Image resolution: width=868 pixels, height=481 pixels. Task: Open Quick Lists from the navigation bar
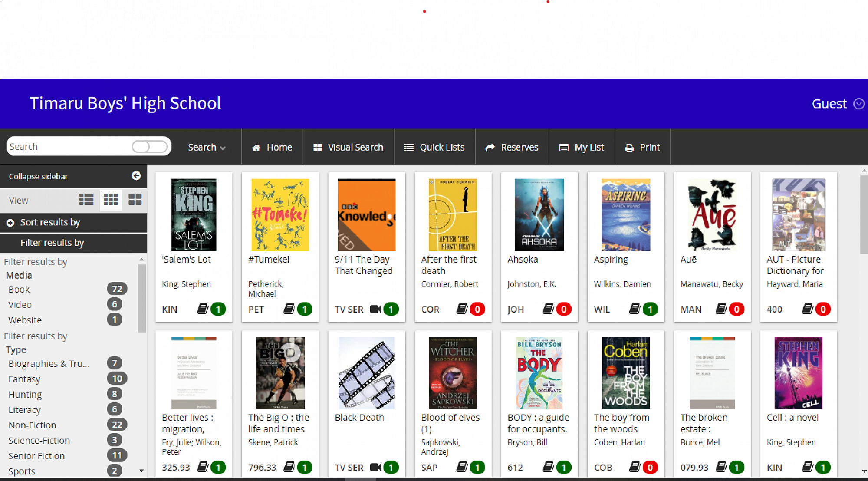click(x=434, y=148)
